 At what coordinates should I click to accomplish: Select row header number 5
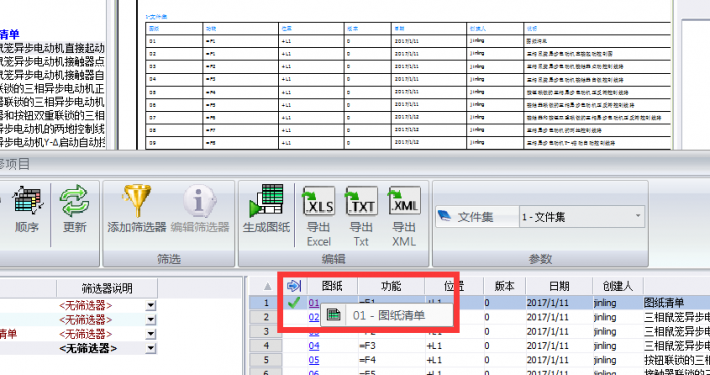point(267,361)
